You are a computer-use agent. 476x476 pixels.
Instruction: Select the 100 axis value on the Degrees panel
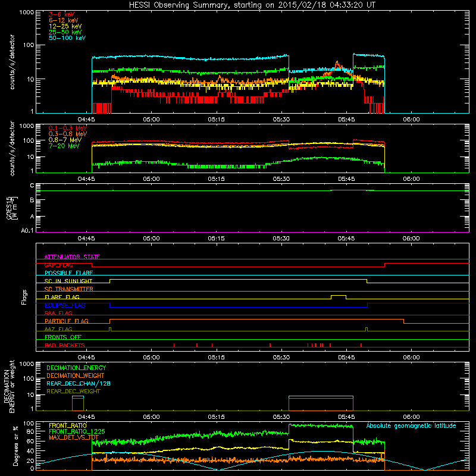pyautogui.click(x=29, y=424)
